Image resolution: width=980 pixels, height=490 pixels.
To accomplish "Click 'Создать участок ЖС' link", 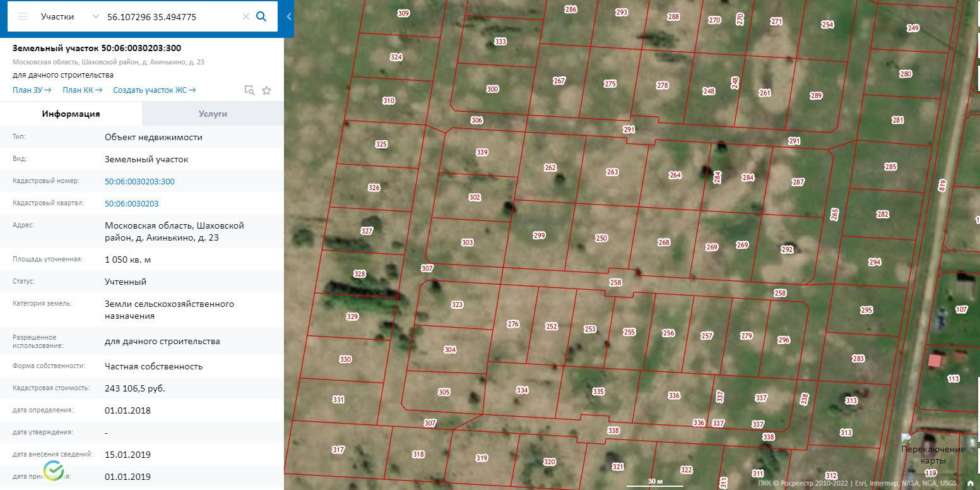I will (154, 90).
